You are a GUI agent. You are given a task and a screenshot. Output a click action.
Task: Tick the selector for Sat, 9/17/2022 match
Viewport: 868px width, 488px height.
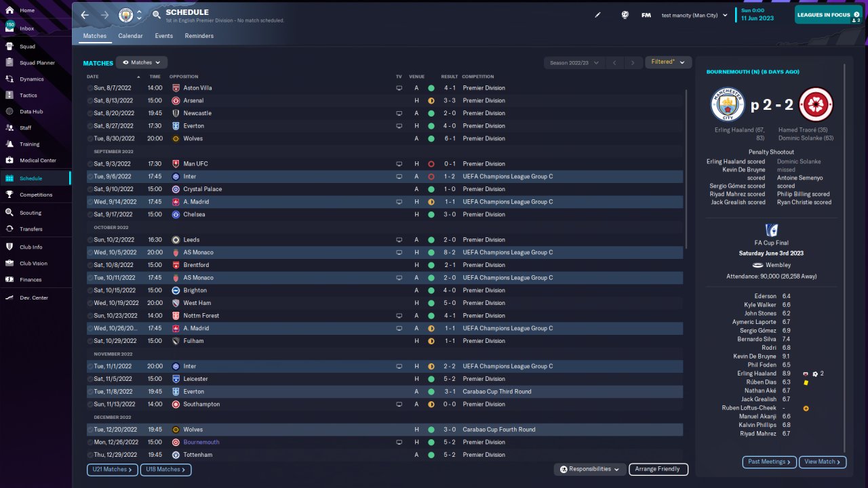pyautogui.click(x=90, y=215)
